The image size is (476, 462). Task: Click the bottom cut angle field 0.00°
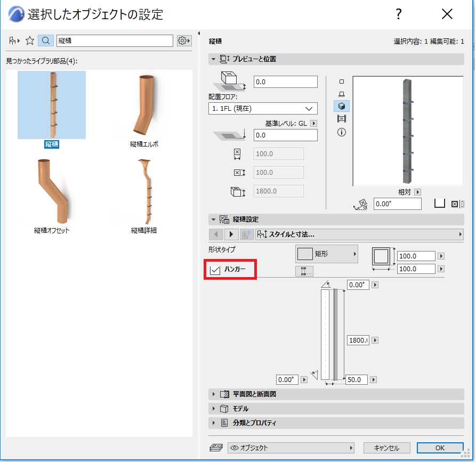(287, 380)
